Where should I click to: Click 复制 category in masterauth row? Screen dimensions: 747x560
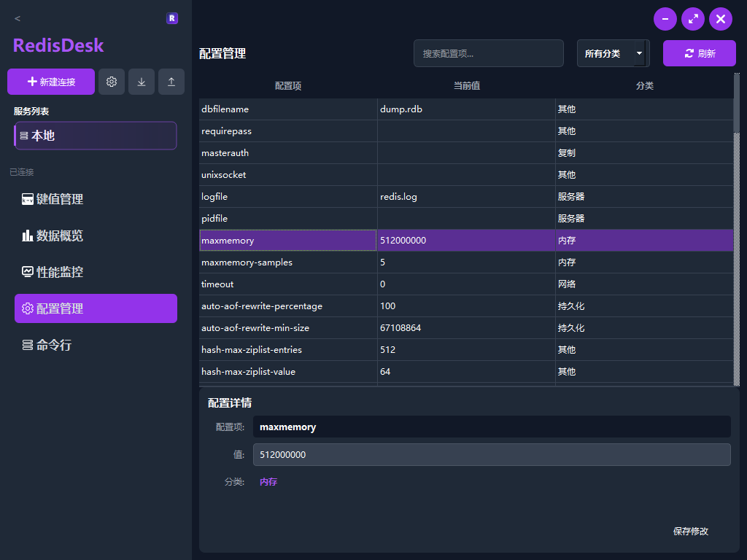coord(645,153)
